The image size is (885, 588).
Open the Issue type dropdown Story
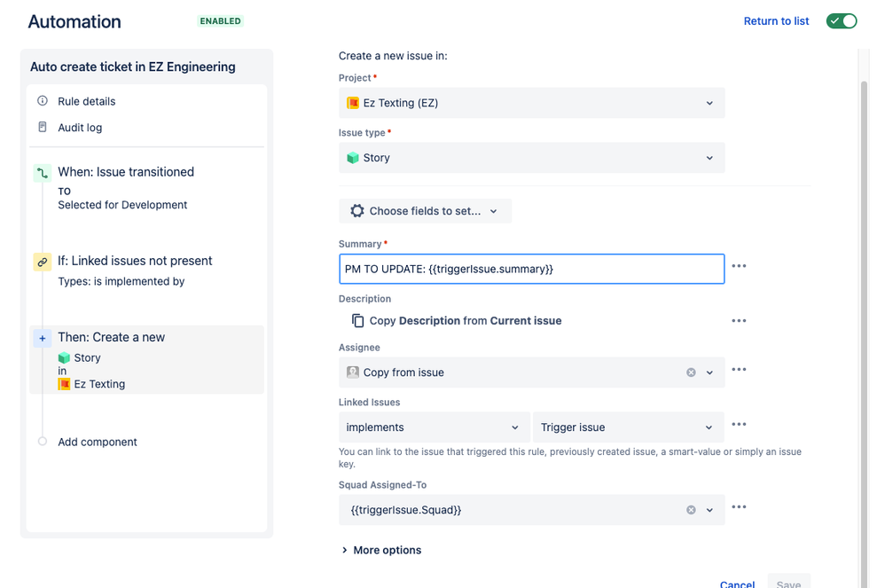(532, 158)
